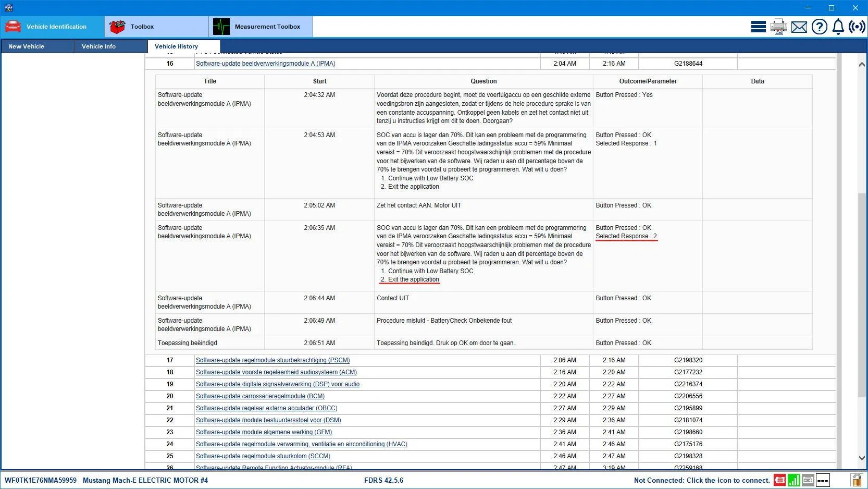Click the Title column header
Image resolution: width=868 pixels, height=489 pixels.
210,81
